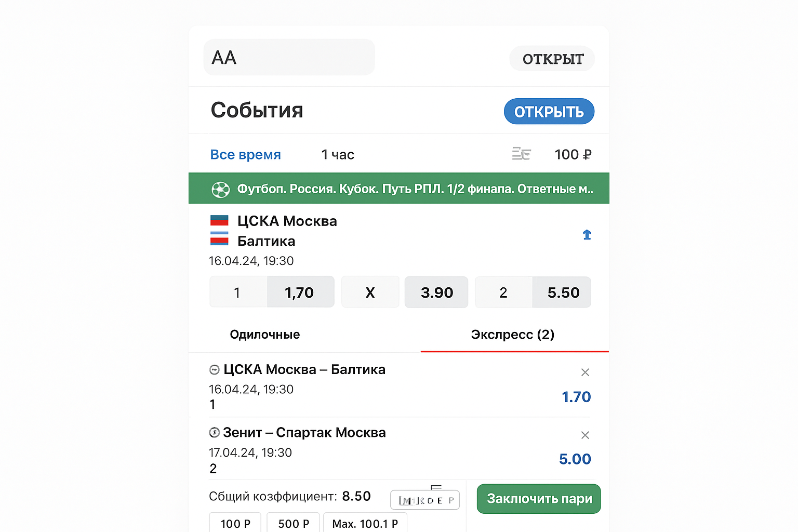
Task: Click the clock icon beside Зенит – Спартак
Action: pos(214,432)
